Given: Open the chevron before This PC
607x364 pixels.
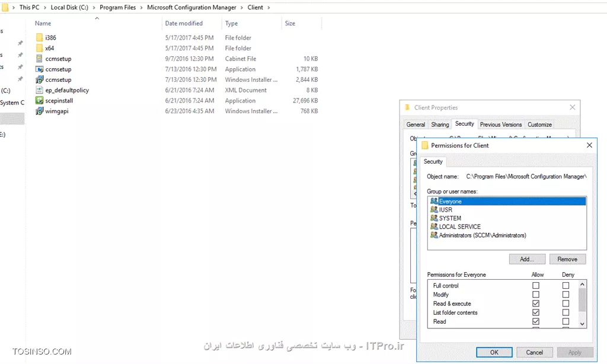Looking at the screenshot, I should [x=14, y=7].
